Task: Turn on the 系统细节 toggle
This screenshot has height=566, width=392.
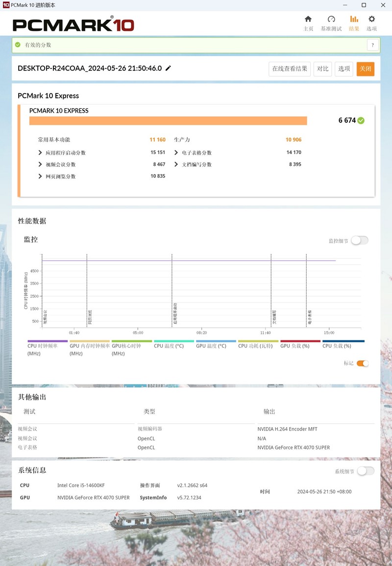Action: [x=365, y=470]
